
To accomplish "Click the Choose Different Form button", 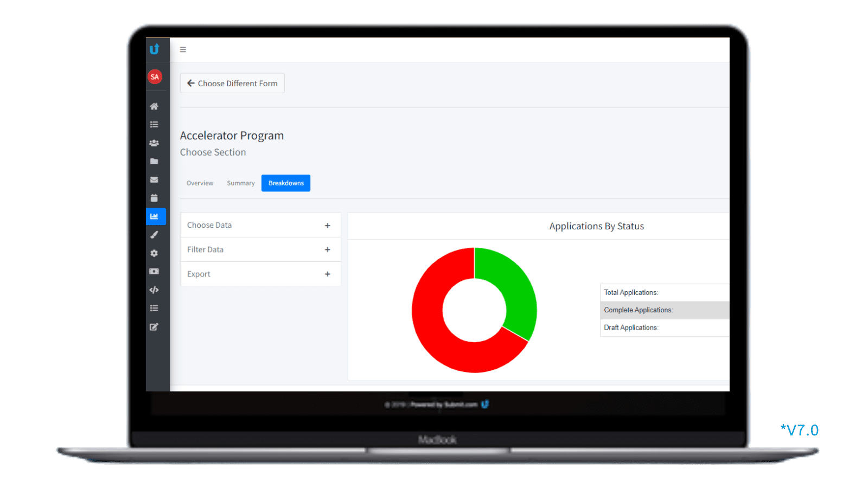I will [232, 83].
